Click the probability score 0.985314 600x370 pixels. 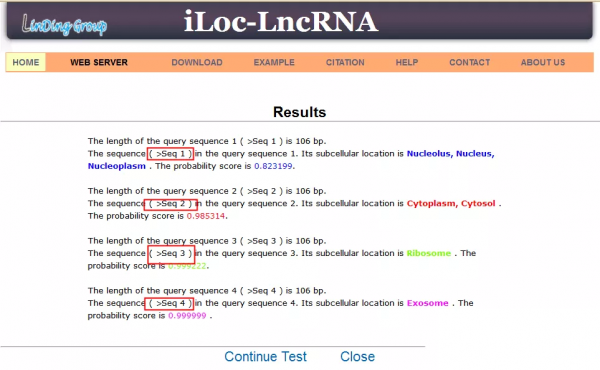pyautogui.click(x=205, y=216)
